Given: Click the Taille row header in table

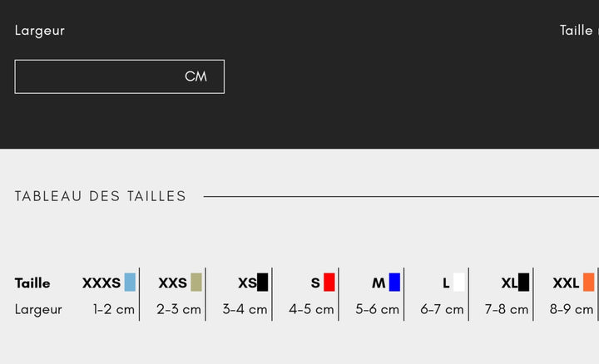Looking at the screenshot, I should pos(32,283).
